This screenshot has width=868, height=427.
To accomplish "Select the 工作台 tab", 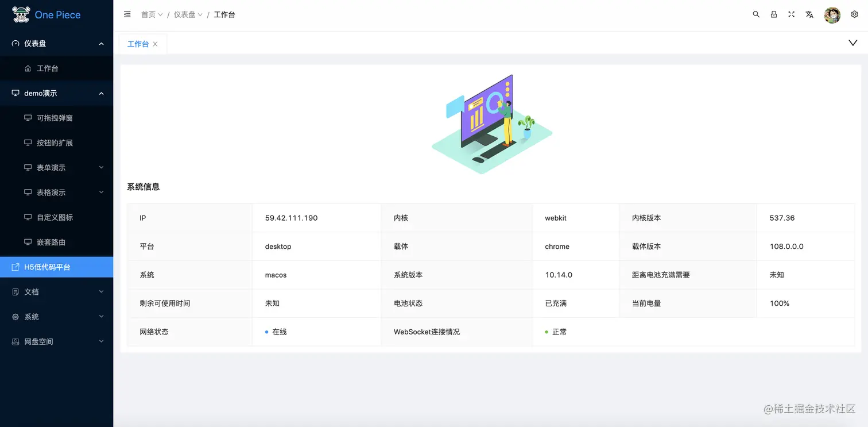I will coord(138,43).
